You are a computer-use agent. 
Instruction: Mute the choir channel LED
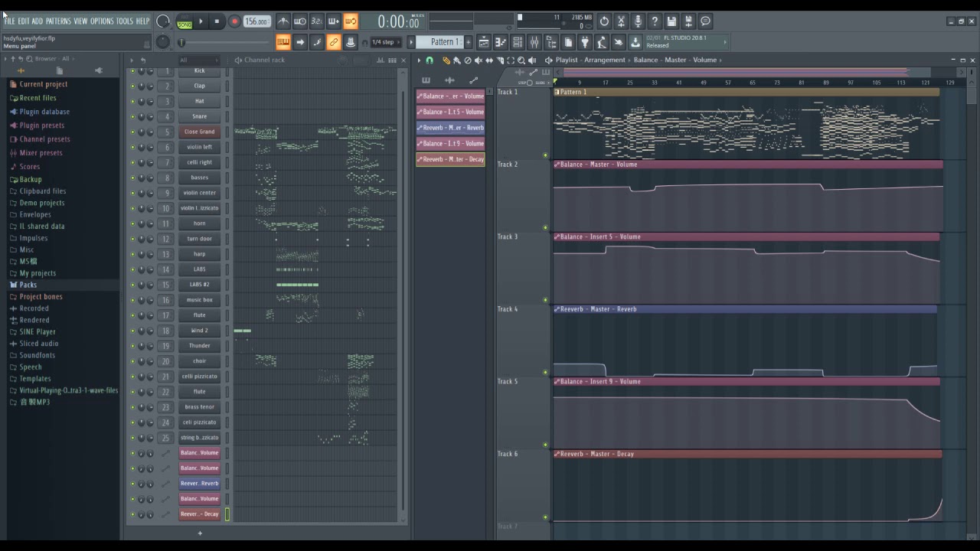132,361
